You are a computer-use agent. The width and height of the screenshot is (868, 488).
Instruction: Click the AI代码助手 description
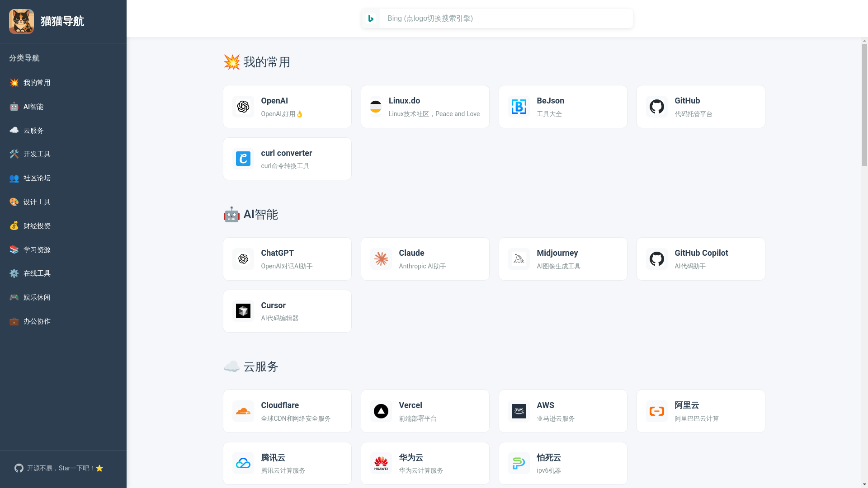point(690,266)
